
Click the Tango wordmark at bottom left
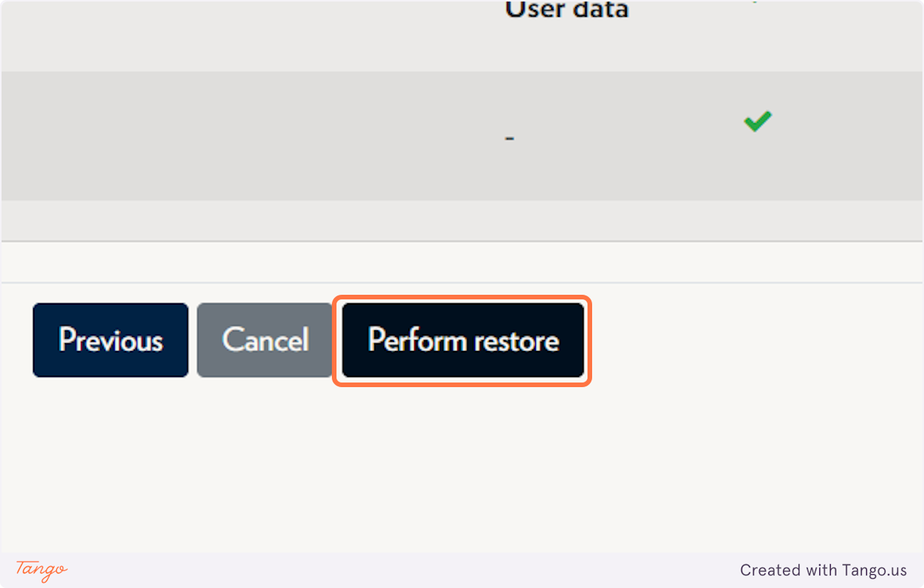click(x=42, y=570)
